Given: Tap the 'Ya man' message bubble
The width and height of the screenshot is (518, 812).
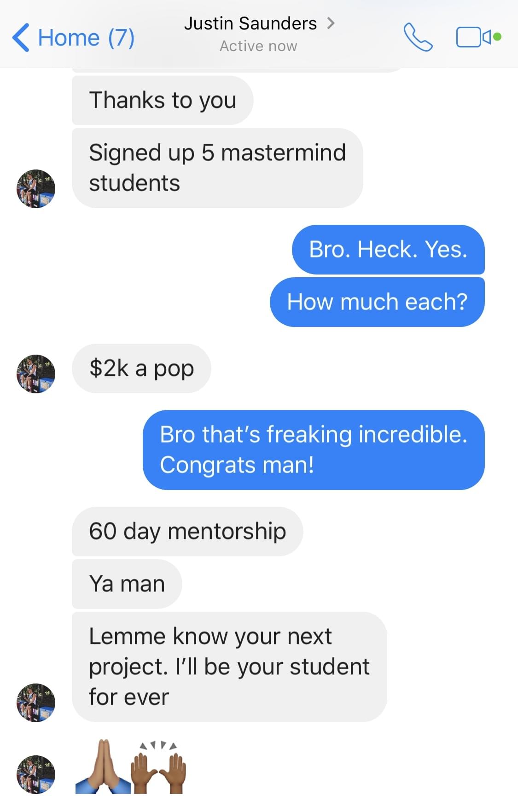Looking at the screenshot, I should 127,584.
